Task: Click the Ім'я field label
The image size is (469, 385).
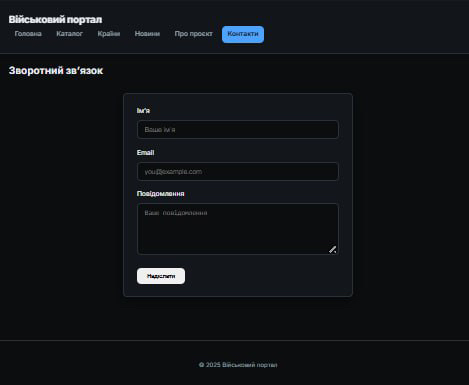Action: pyautogui.click(x=143, y=111)
